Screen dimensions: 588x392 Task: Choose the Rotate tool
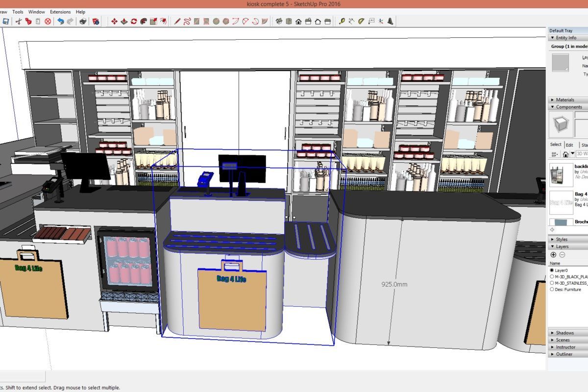(x=134, y=22)
